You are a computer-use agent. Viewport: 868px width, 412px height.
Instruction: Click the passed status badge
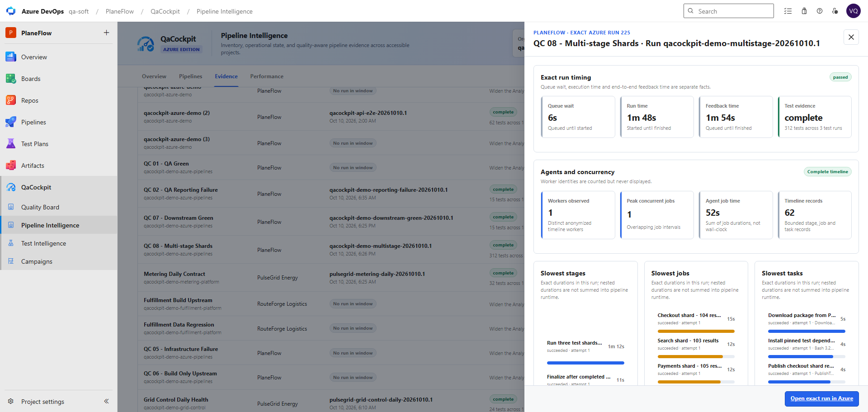click(840, 77)
